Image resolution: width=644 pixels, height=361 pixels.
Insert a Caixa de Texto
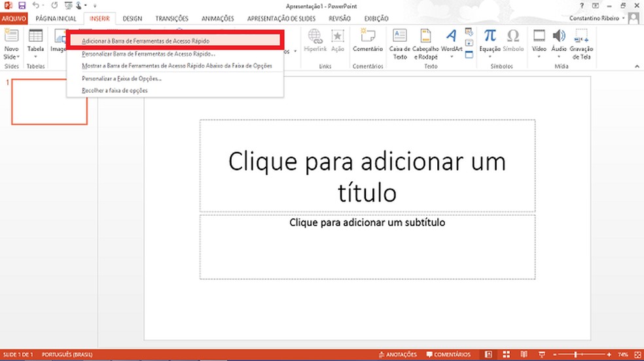pyautogui.click(x=400, y=44)
